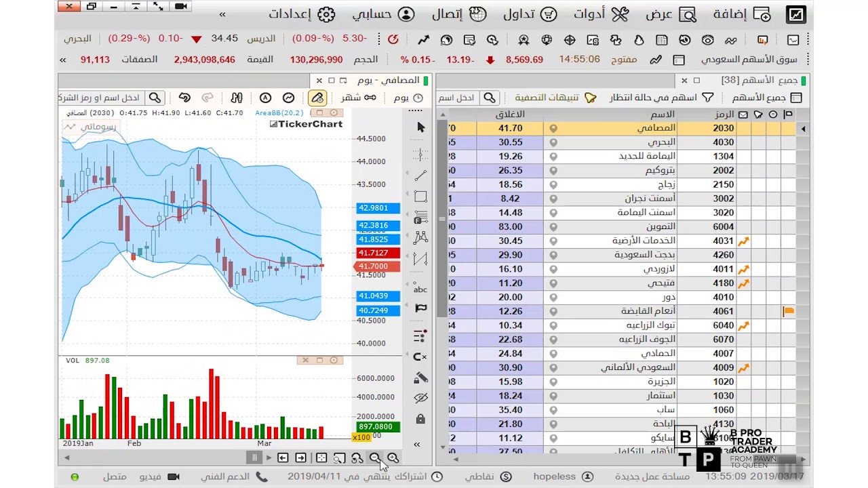Select the rectangle shape drawing tool
This screenshot has height=488, width=868.
[420, 197]
